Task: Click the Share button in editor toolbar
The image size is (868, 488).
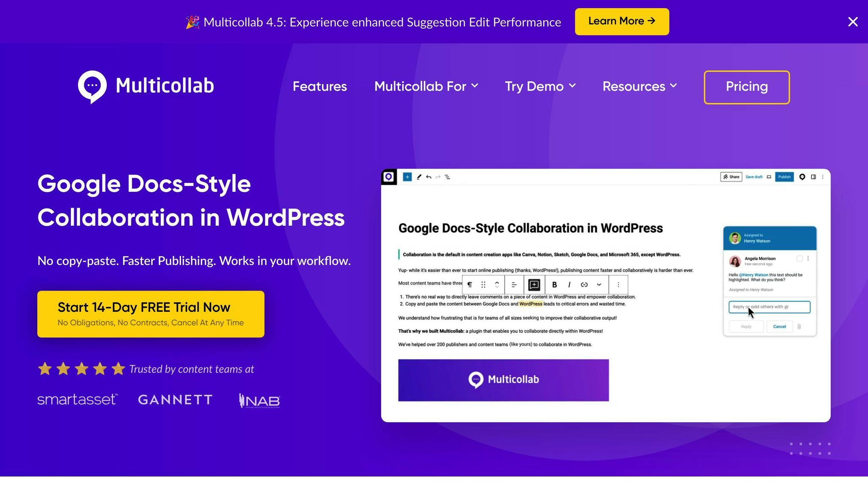Action: [x=731, y=177]
